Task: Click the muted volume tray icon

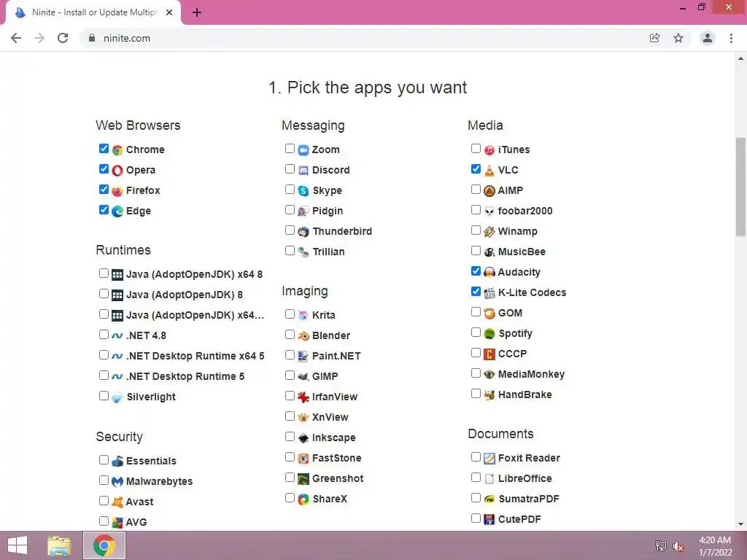Action: [x=678, y=546]
